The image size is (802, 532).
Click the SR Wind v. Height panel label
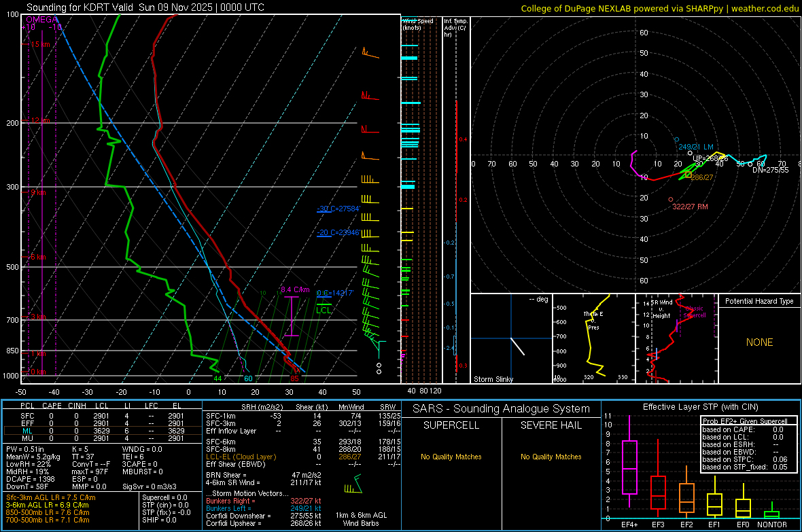pyautogui.click(x=661, y=309)
